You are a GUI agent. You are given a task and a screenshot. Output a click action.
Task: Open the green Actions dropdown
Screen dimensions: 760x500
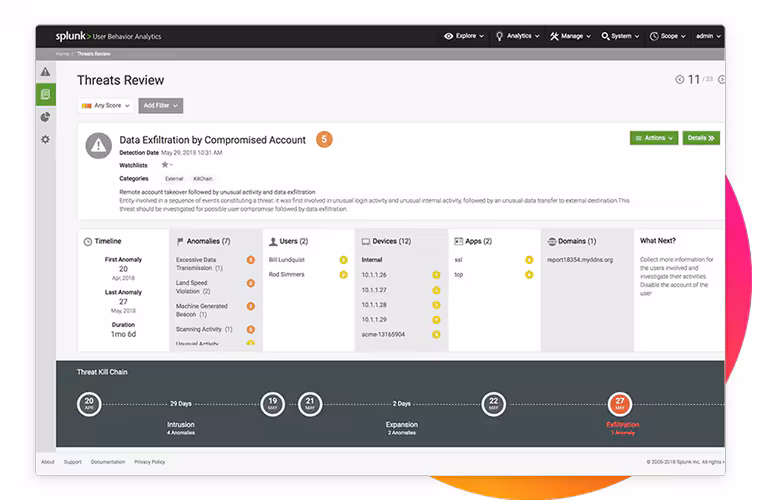653,138
